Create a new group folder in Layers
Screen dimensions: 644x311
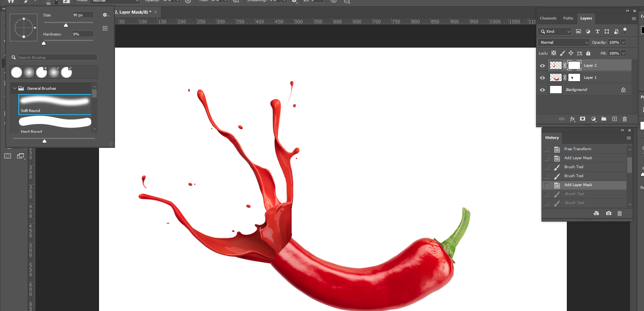coord(604,119)
